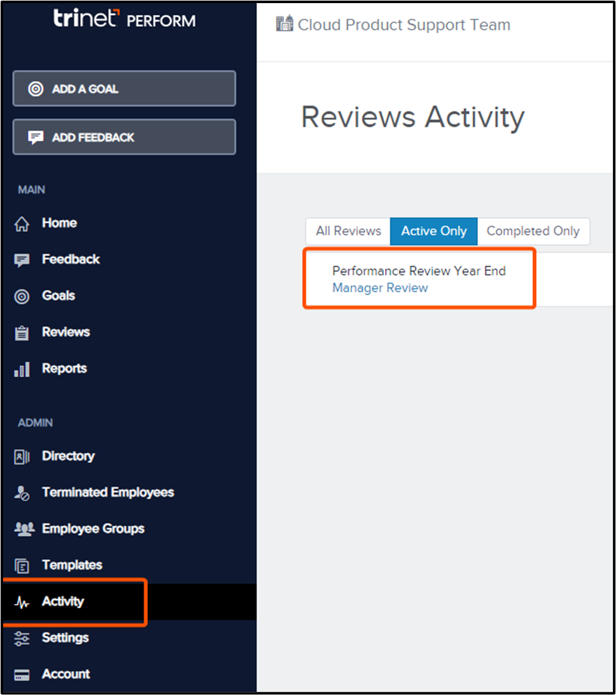Screen dimensions: 616x695
Task: Select the Goals target icon in sidebar
Action: pyautogui.click(x=22, y=296)
